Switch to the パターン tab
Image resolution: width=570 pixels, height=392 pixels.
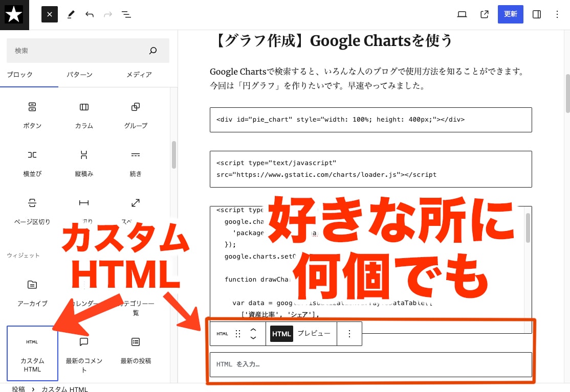coord(80,75)
